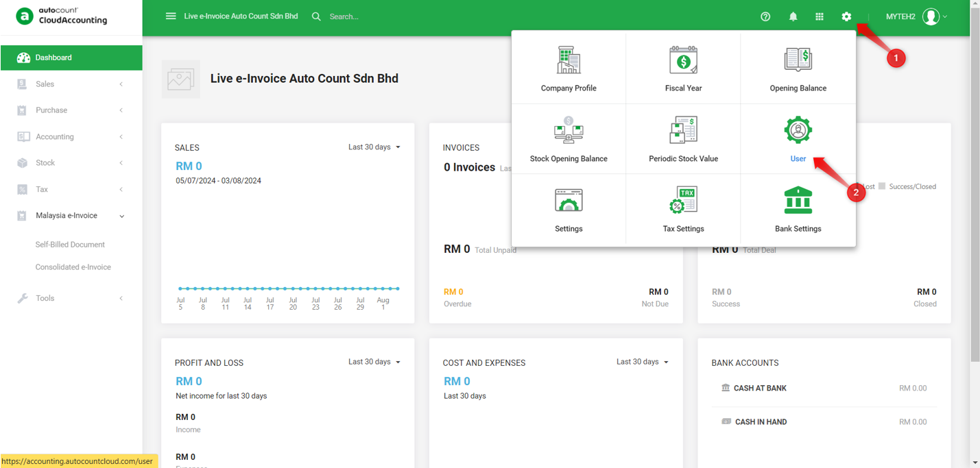Select Dashboard in the sidebar
This screenshot has height=468, width=980.
[x=71, y=58]
